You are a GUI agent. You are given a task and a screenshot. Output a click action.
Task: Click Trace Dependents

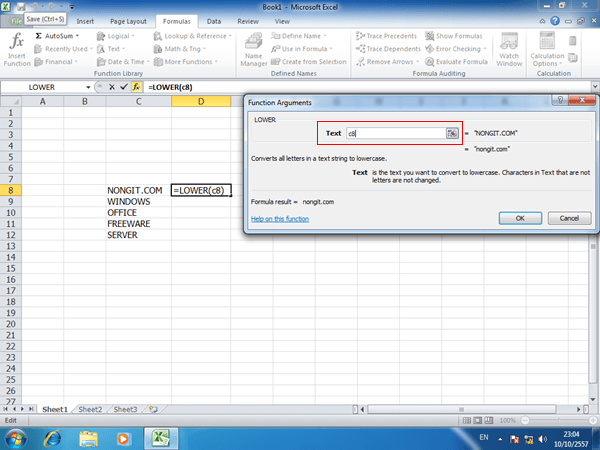388,49
